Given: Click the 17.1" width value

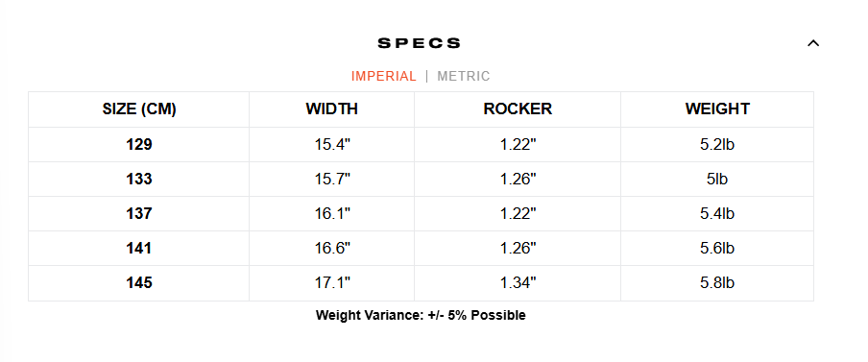Looking at the screenshot, I should (x=332, y=283).
